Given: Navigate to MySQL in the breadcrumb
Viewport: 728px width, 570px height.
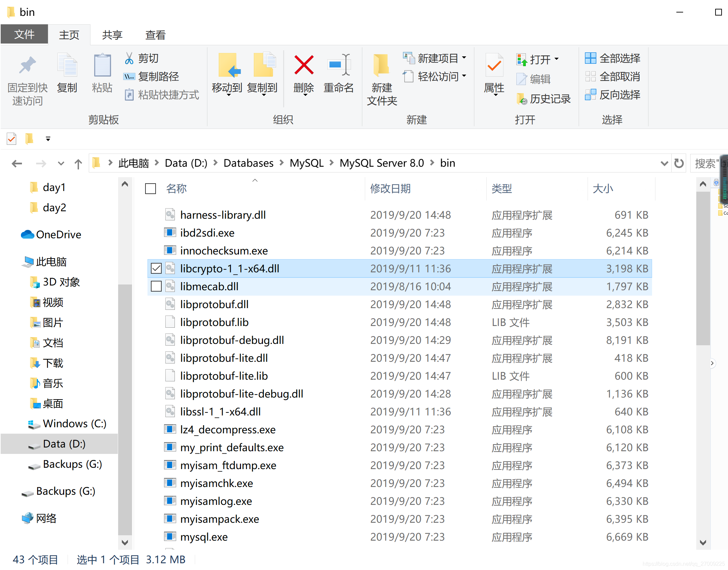Looking at the screenshot, I should tap(306, 163).
